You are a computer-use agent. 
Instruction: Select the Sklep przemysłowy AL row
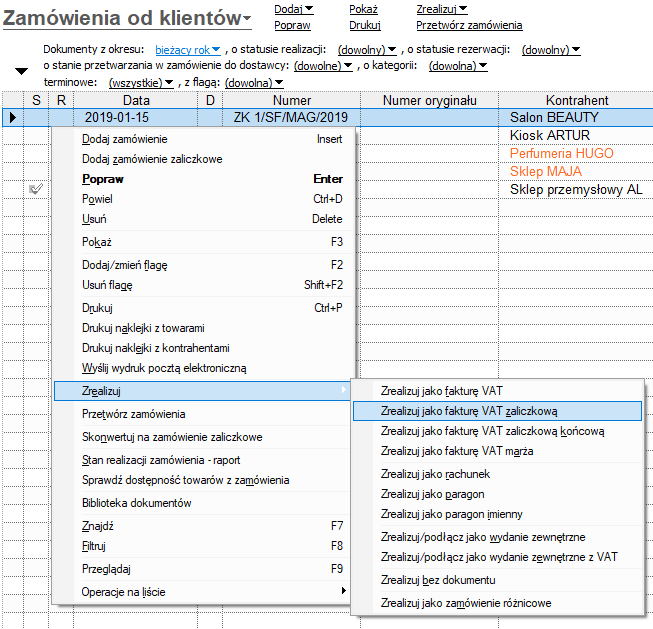[x=576, y=190]
